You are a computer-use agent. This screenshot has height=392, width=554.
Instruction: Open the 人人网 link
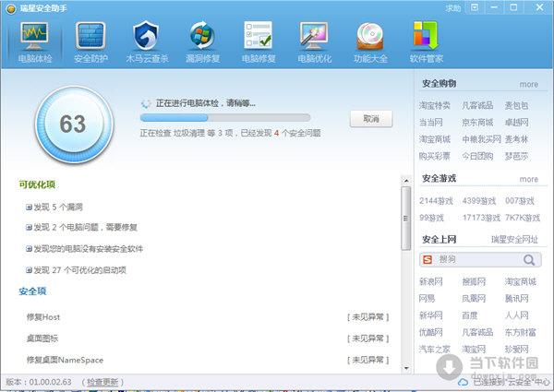[516, 315]
